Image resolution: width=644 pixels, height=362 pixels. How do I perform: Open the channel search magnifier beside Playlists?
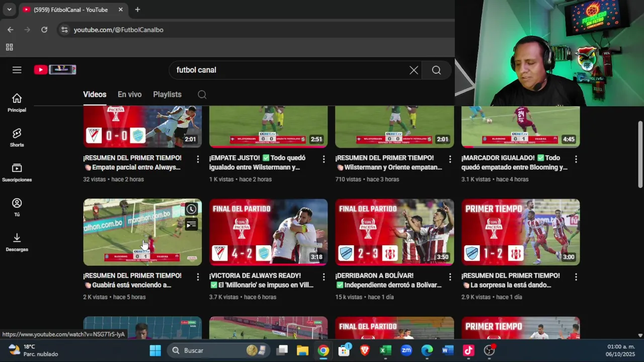(202, 95)
